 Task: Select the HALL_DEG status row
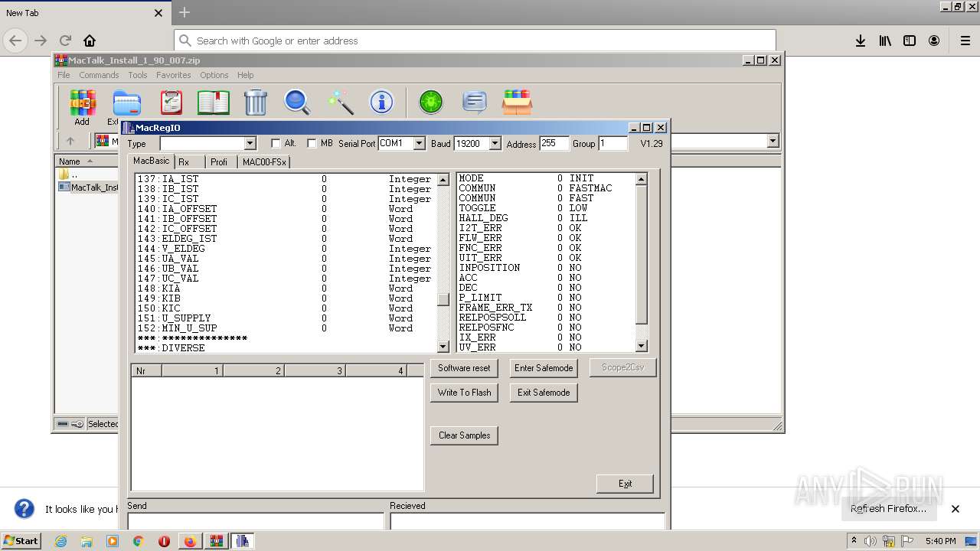click(x=547, y=218)
